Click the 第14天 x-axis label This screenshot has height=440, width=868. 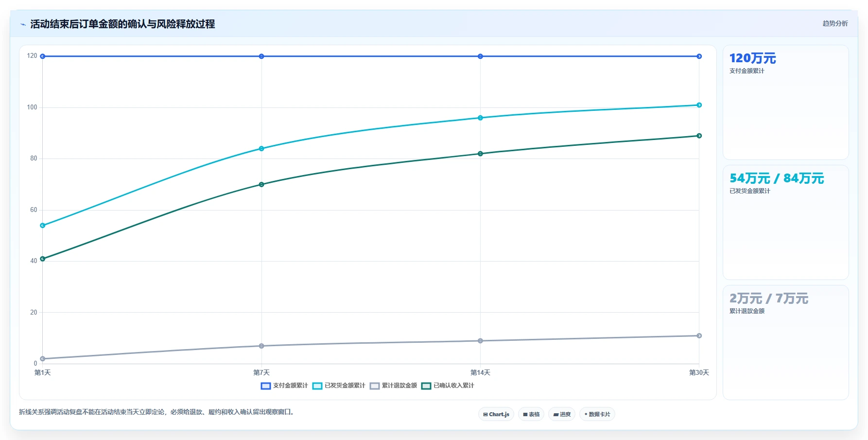click(x=480, y=373)
